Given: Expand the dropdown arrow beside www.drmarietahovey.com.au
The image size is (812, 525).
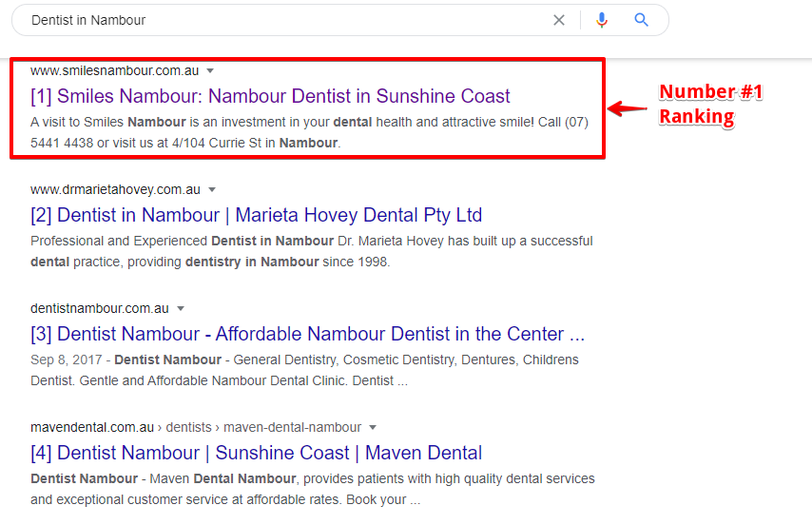Looking at the screenshot, I should [x=211, y=190].
